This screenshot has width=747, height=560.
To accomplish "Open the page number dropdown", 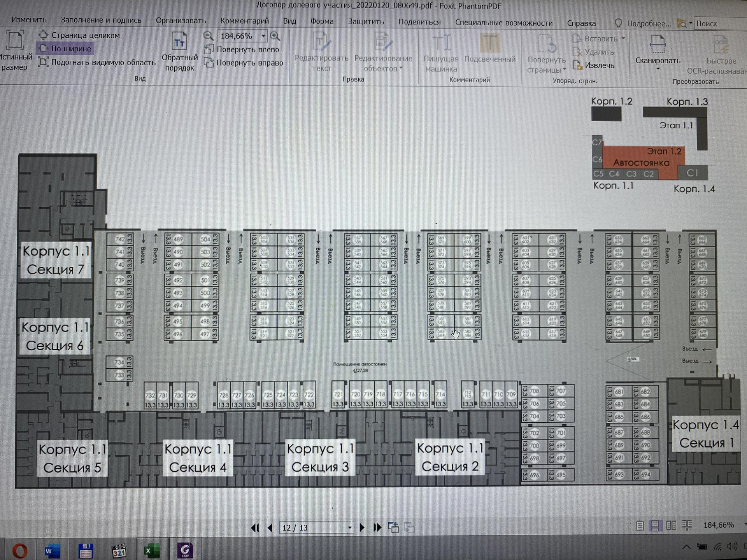I will pos(350,528).
